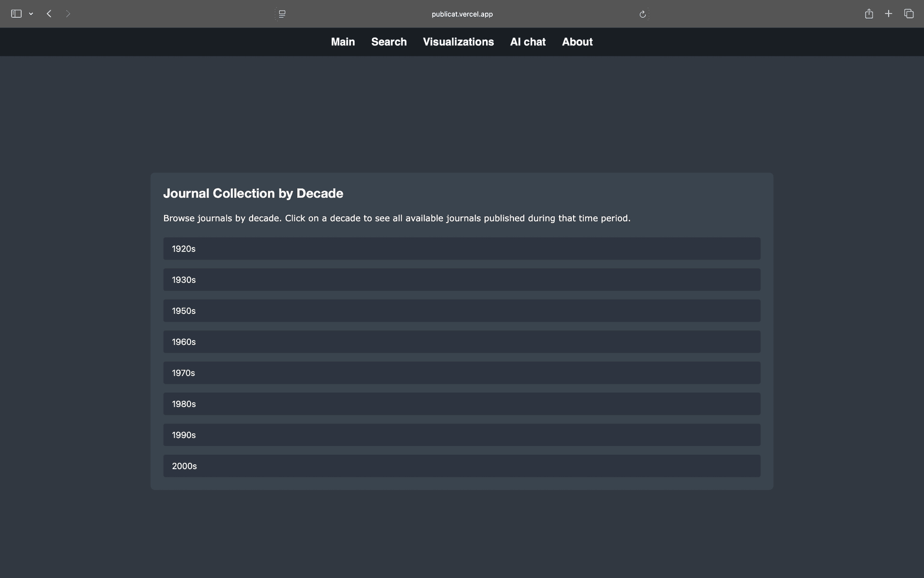This screenshot has width=924, height=578.
Task: Go to the Search page
Action: point(389,42)
